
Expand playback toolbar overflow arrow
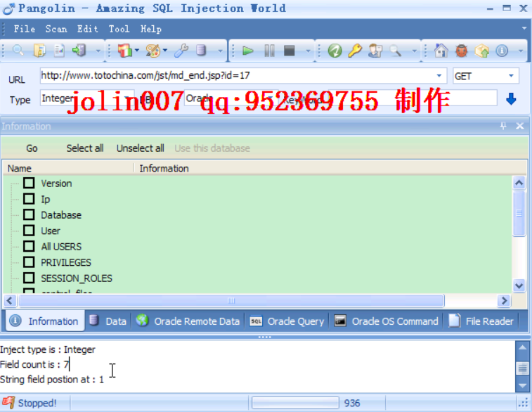[308, 51]
